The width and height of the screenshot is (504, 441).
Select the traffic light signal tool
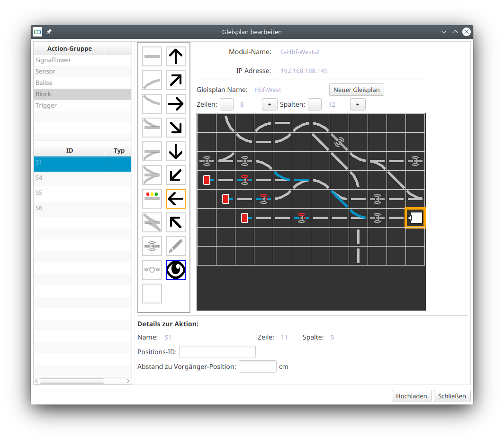152,199
